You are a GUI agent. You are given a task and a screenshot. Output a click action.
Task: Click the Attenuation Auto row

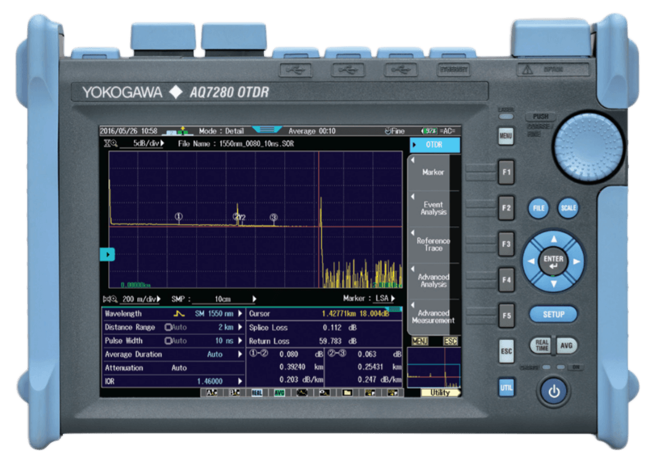[x=173, y=368]
